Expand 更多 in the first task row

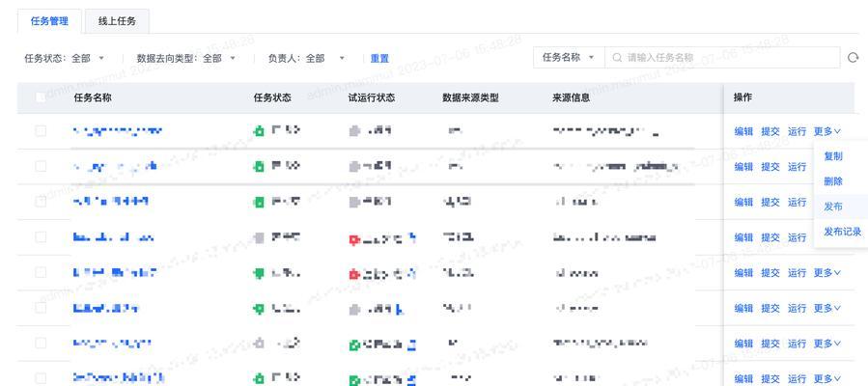tap(827, 131)
